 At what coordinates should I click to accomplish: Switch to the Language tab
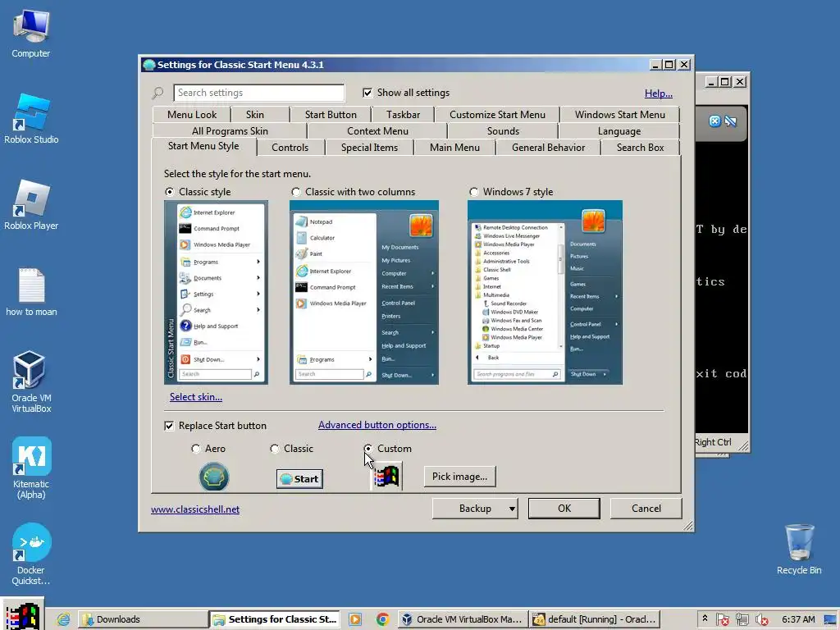pos(619,131)
